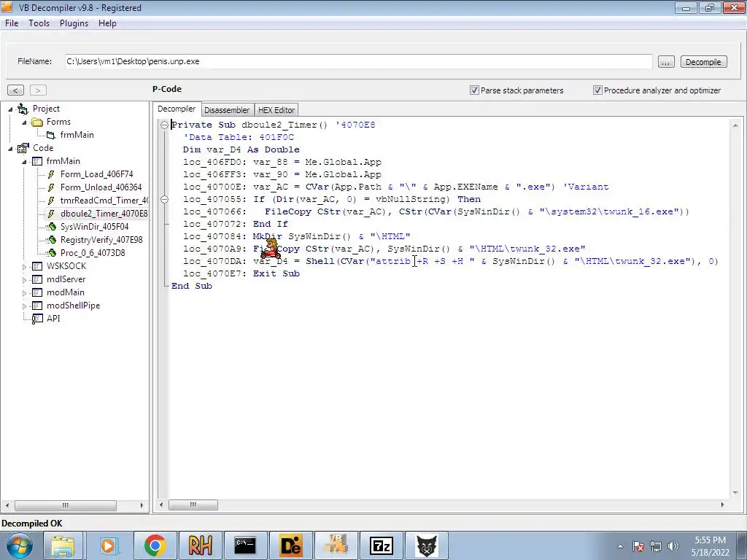Click the Project root icon
The height and width of the screenshot is (560, 747).
coord(23,109)
